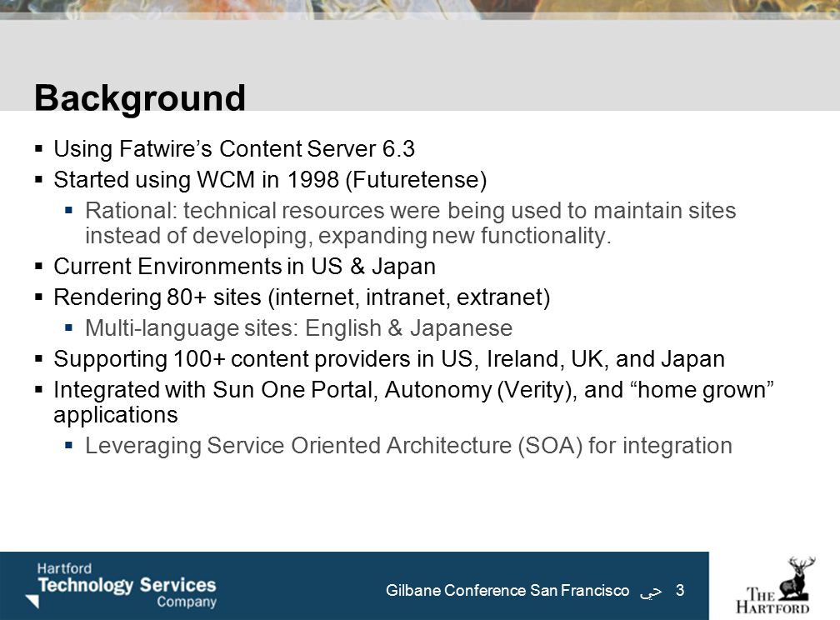The width and height of the screenshot is (840, 620).
Task: Click the 'Integrated with Sun One Portal' bullet
Action: [413, 402]
